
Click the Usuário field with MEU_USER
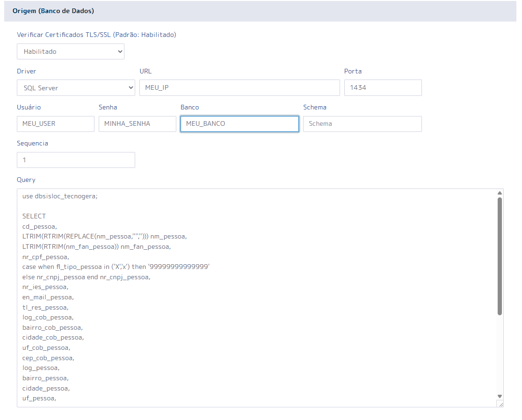pyautogui.click(x=56, y=124)
